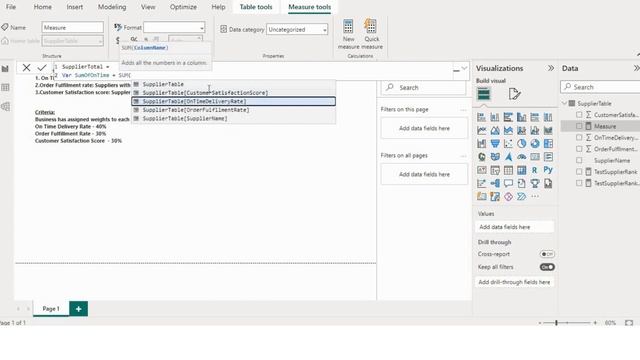
Task: Open the Home table dropdown
Action: click(73, 41)
